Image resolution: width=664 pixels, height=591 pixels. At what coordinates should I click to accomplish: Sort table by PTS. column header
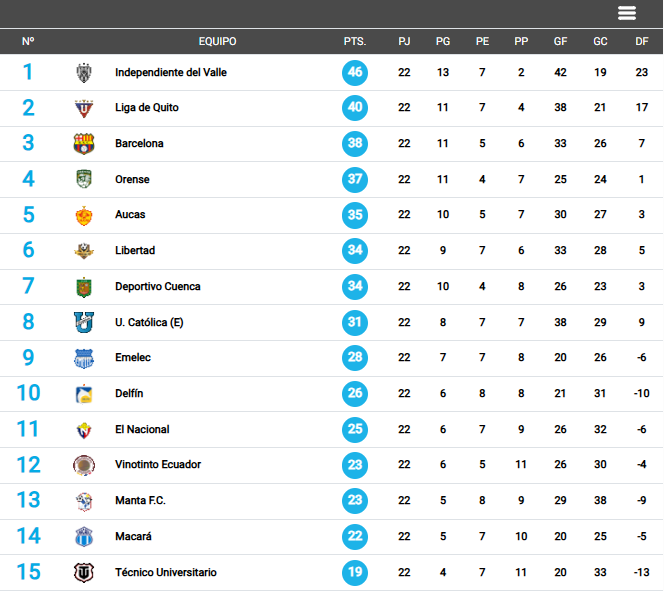(355, 41)
